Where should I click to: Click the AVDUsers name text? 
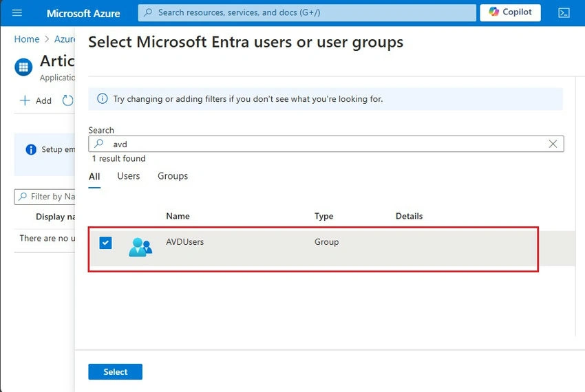pyautogui.click(x=184, y=242)
